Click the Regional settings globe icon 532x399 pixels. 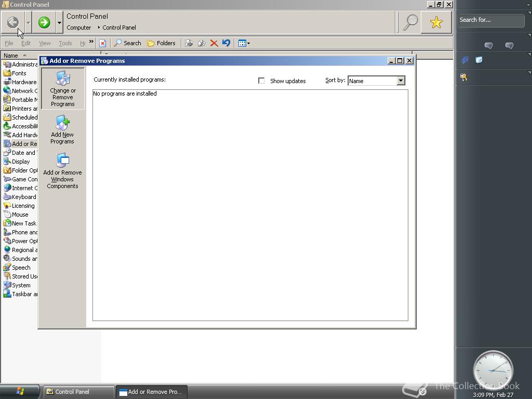coord(7,249)
